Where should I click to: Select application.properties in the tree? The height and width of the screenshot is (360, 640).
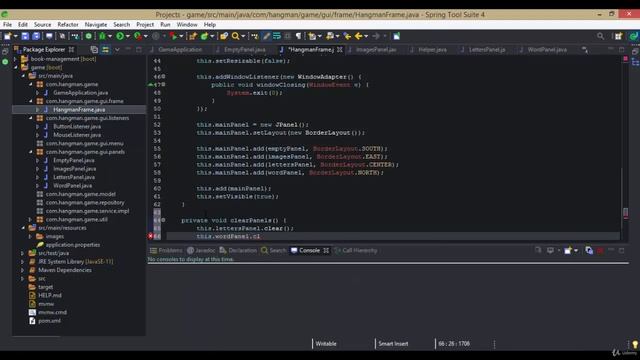[73, 244]
